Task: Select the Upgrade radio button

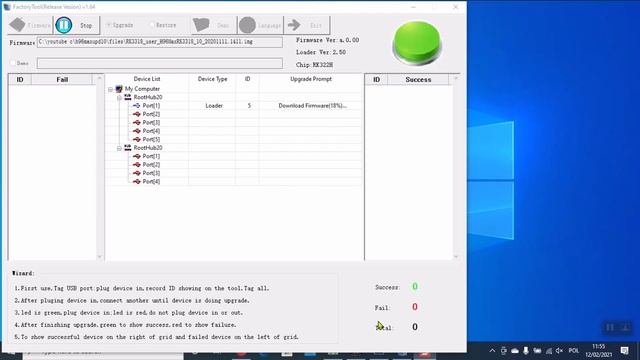Action: pyautogui.click(x=109, y=25)
